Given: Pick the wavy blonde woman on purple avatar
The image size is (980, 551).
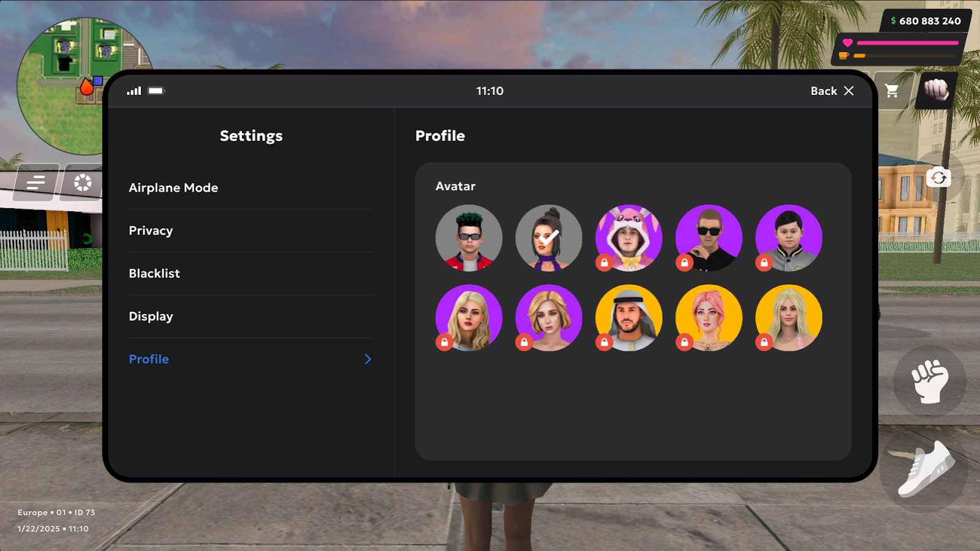Looking at the screenshot, I should [x=469, y=318].
